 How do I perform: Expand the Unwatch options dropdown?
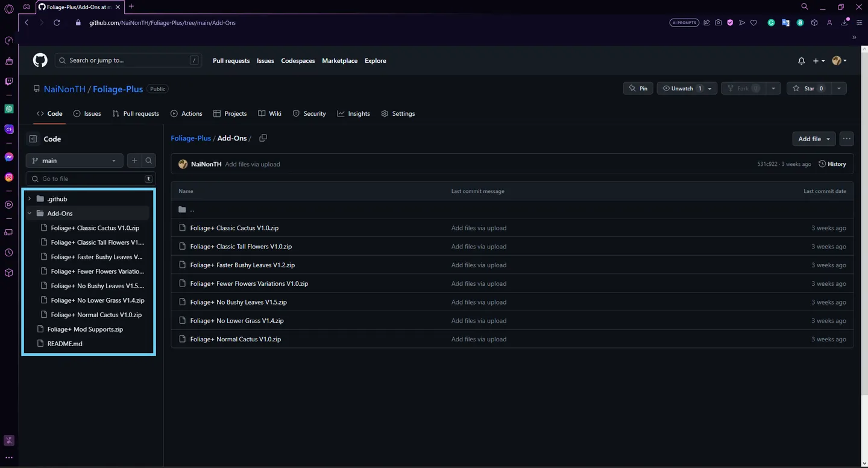pyautogui.click(x=710, y=89)
